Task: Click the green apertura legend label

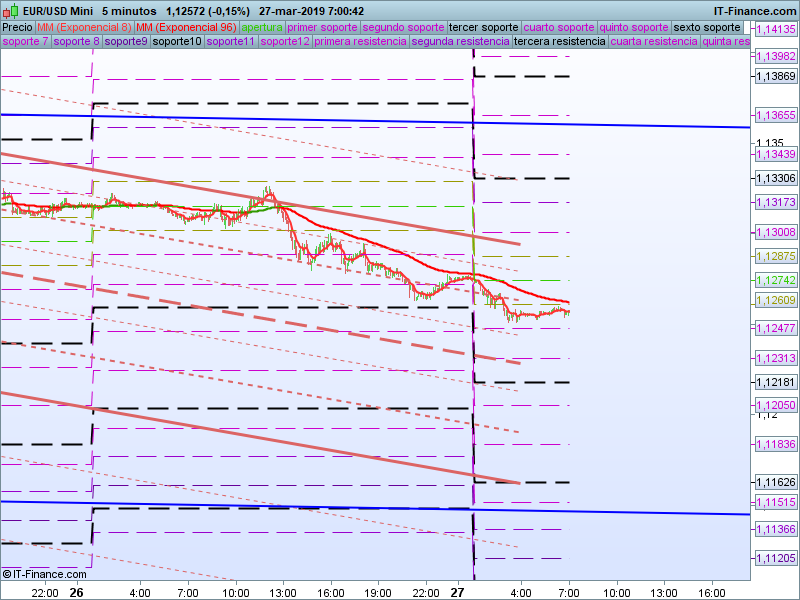Action: (x=262, y=27)
